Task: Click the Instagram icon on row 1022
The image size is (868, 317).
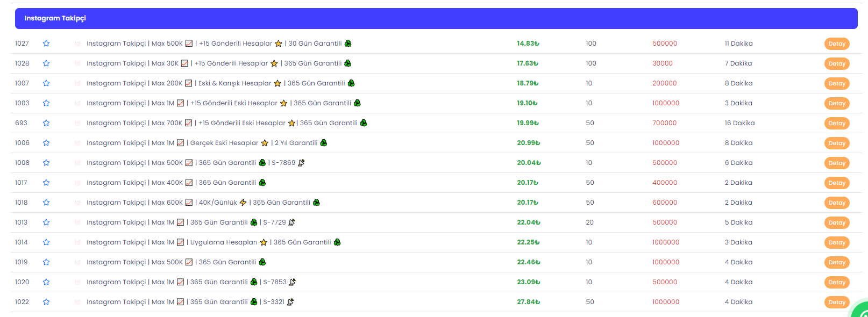Action: coord(77,302)
